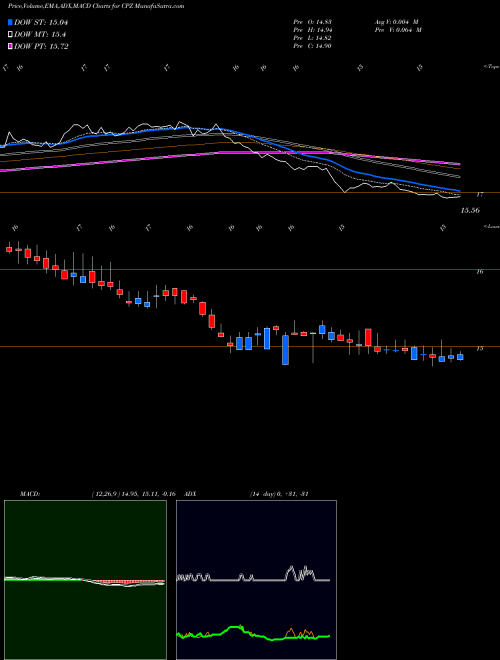Select the 'DOW MT: 15.4' legend label
Screen dimensions: 500x660
(x=40, y=35)
